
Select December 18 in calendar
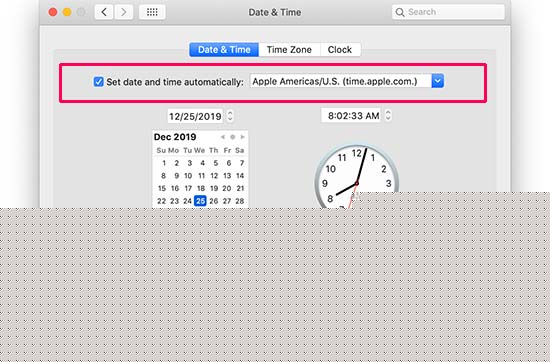[x=201, y=188]
